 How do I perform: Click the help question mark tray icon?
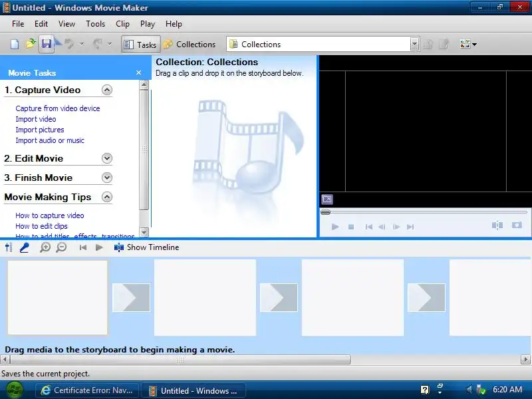425,390
